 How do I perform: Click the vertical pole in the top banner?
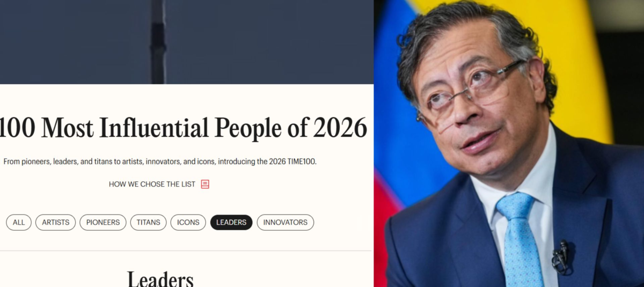pos(158,42)
